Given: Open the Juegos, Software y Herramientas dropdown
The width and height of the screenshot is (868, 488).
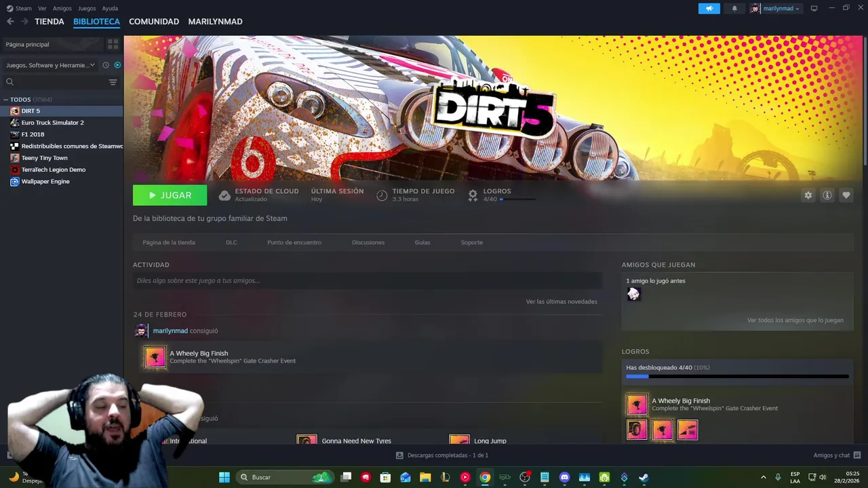Looking at the screenshot, I should pyautogui.click(x=50, y=65).
